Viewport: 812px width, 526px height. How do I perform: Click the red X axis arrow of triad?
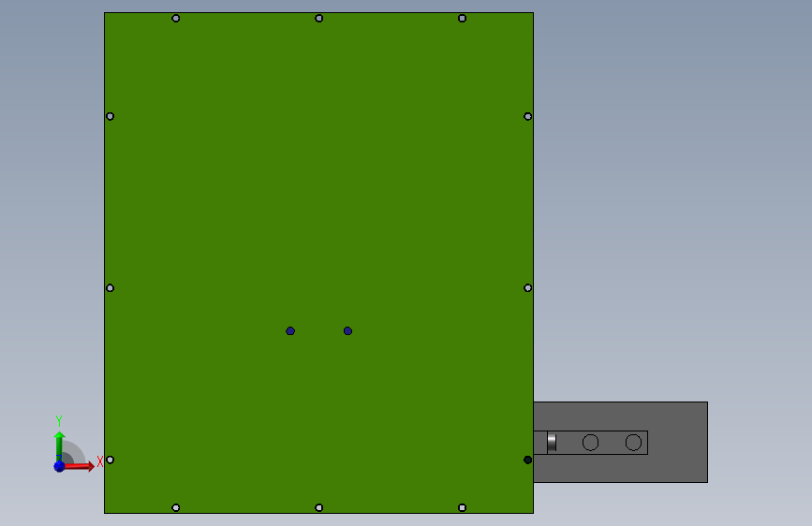pyautogui.click(x=79, y=466)
